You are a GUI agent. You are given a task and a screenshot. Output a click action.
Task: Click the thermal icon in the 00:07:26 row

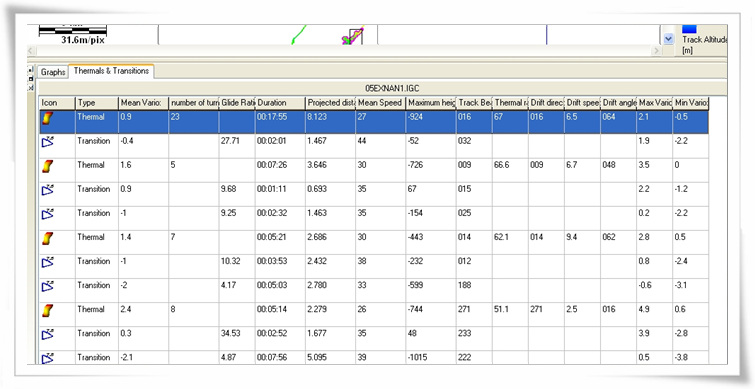click(47, 166)
